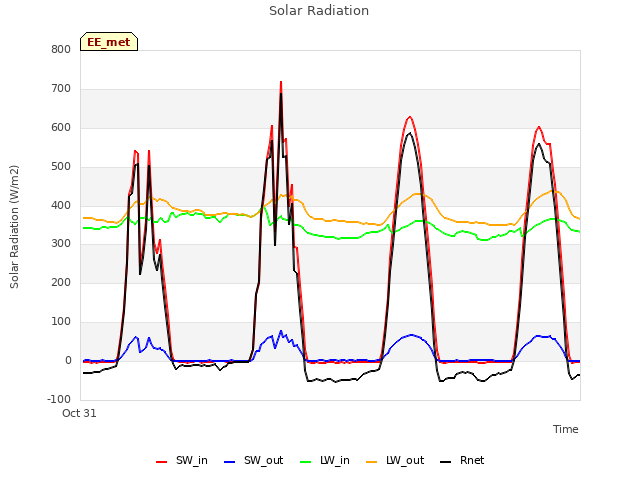Viewport: 640px width, 480px height.
Task: Click the 300 y-axis tick label
Action: (61, 244)
